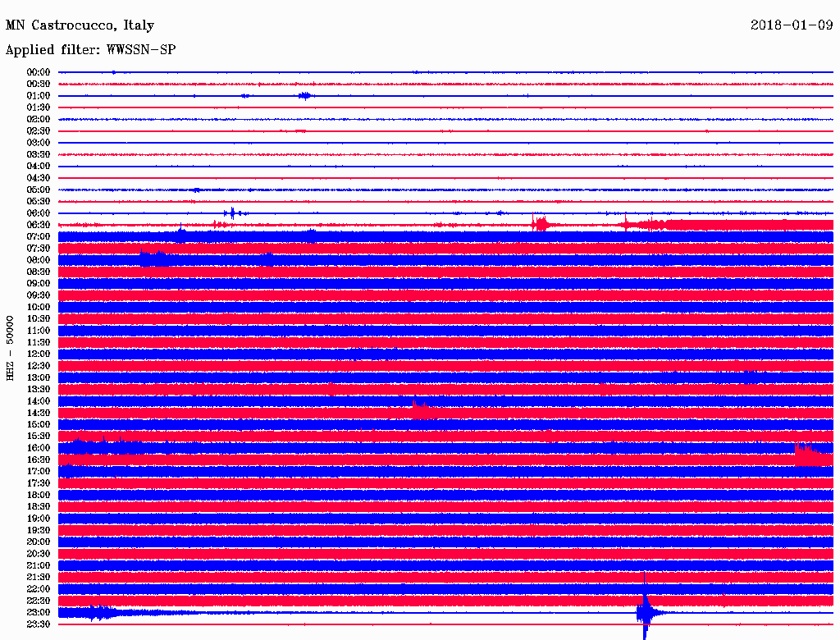Select the 20:30 time label
The width and height of the screenshot is (840, 640).
[38, 554]
